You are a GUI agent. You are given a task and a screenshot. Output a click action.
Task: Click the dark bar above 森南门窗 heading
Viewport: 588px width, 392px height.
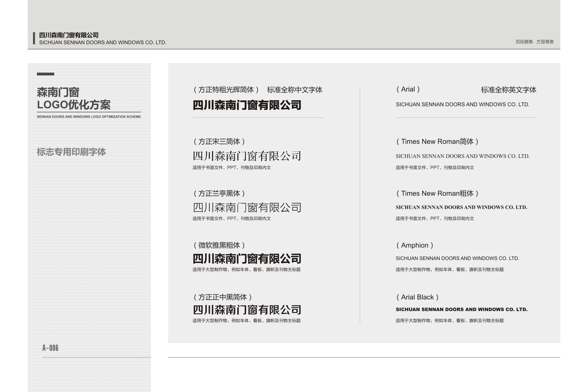tap(45, 74)
